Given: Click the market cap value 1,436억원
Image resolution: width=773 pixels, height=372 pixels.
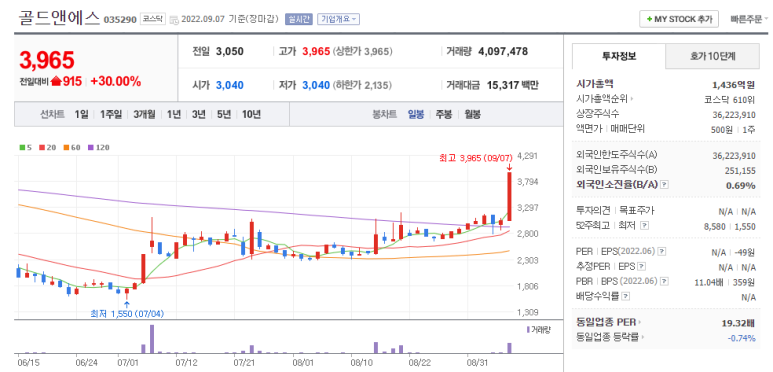Looking at the screenshot, I should click(x=734, y=85).
